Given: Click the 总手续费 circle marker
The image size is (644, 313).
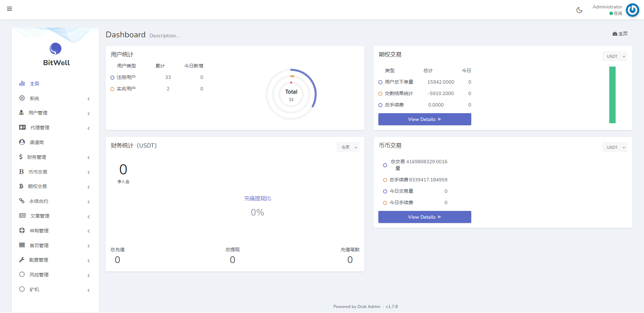Looking at the screenshot, I should pyautogui.click(x=380, y=105).
